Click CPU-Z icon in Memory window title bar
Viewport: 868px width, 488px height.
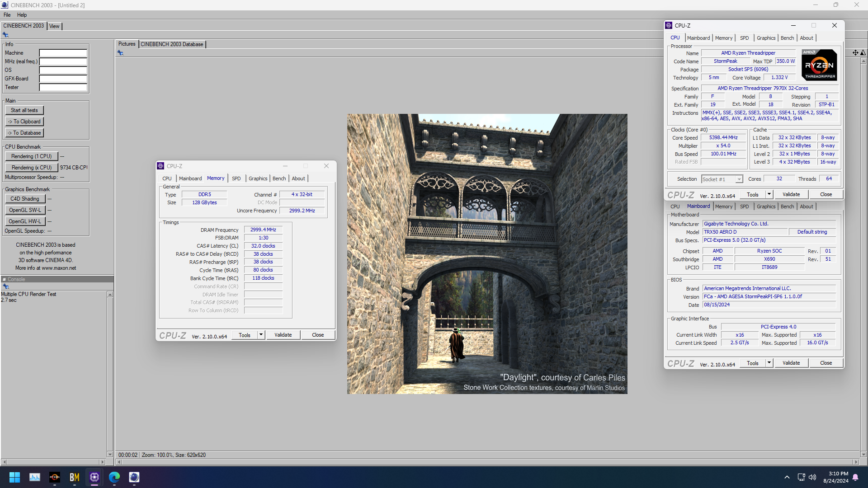(x=160, y=166)
